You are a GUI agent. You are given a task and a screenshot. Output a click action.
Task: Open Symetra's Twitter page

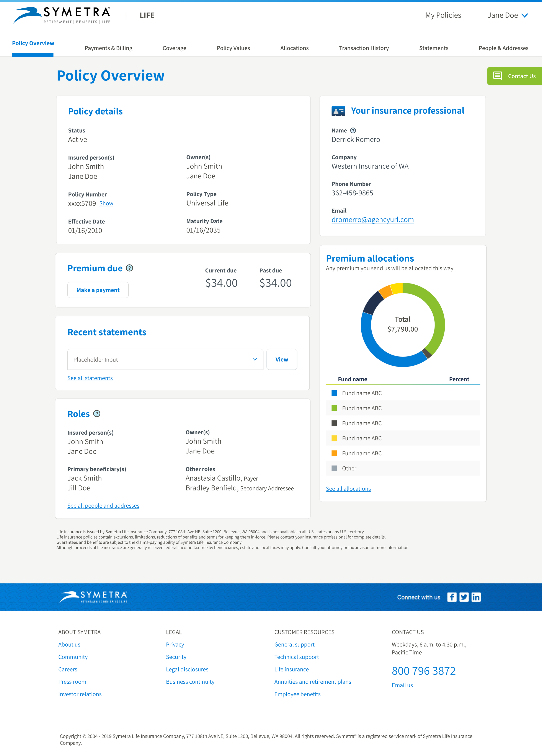tap(464, 597)
